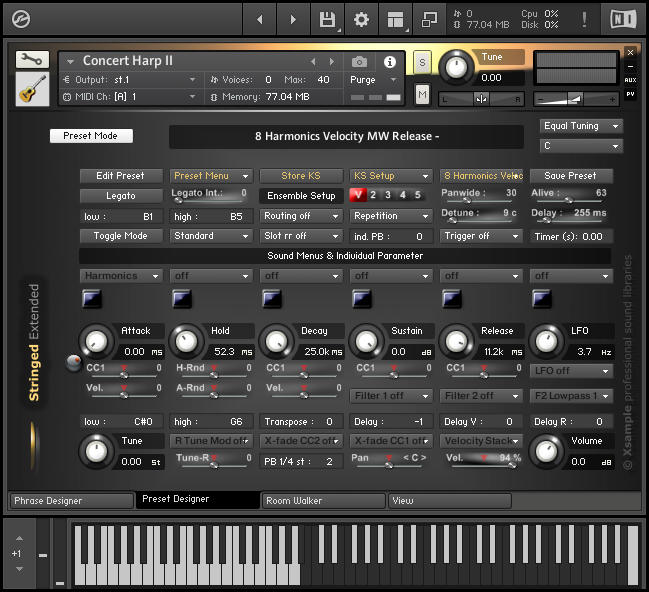Screen dimensions: 649x592
Task: Open the Purge menu
Action: [x=373, y=80]
